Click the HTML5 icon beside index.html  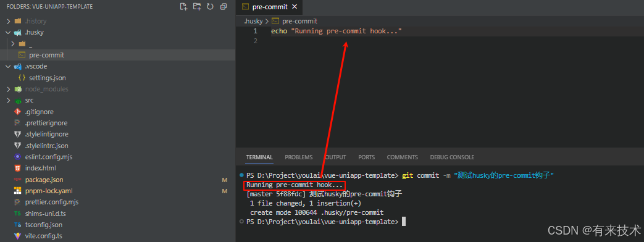point(17,169)
